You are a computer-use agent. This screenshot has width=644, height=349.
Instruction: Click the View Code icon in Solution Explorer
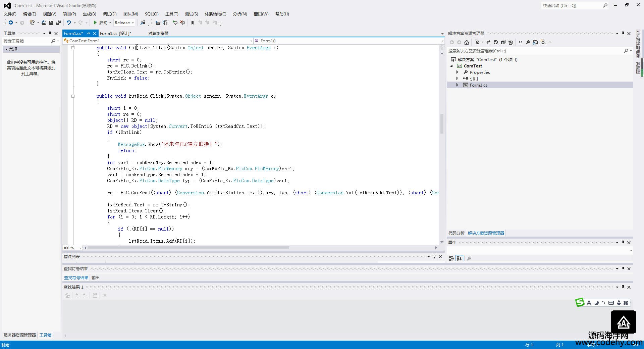pyautogui.click(x=520, y=42)
